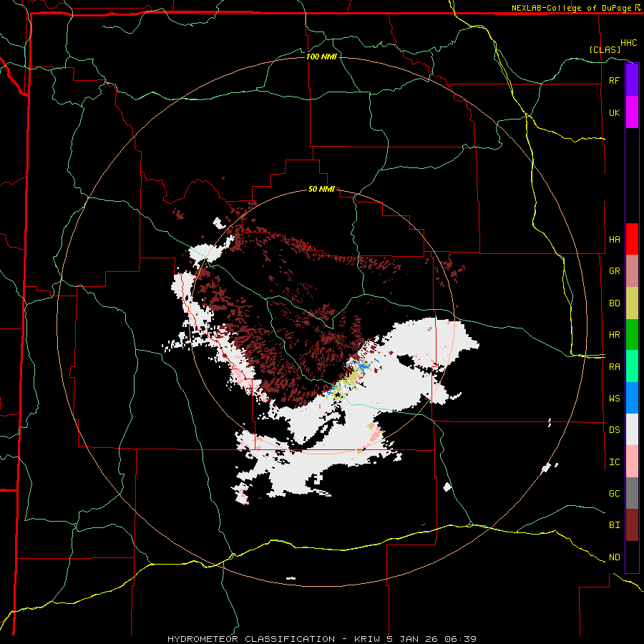Click the GC legend label
The image size is (644, 644).
614,494
